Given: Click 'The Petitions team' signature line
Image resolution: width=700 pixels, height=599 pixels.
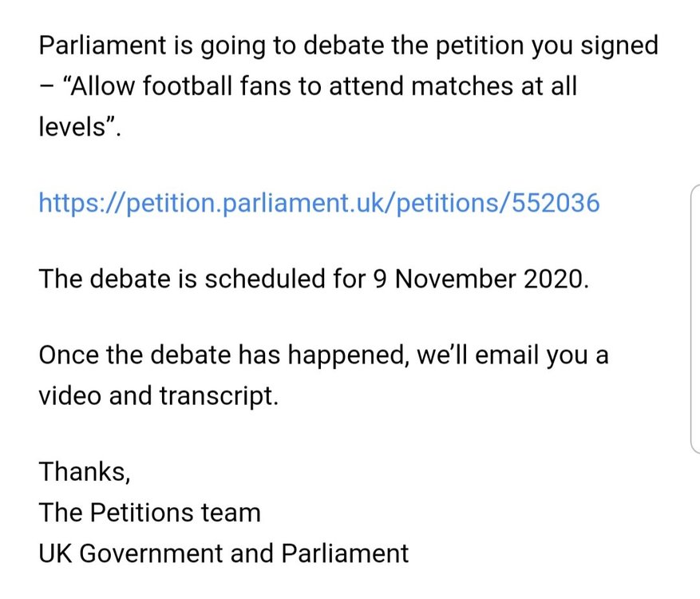Looking at the screenshot, I should coord(149,512).
